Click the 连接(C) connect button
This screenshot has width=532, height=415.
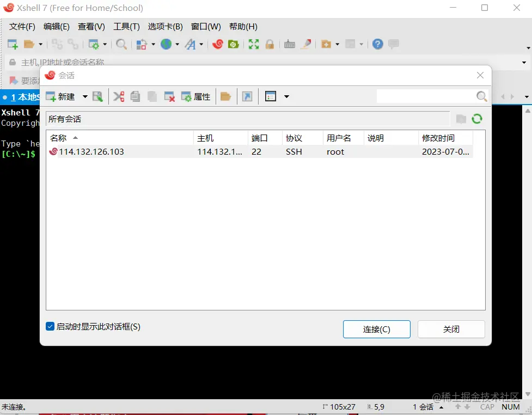[377, 329]
